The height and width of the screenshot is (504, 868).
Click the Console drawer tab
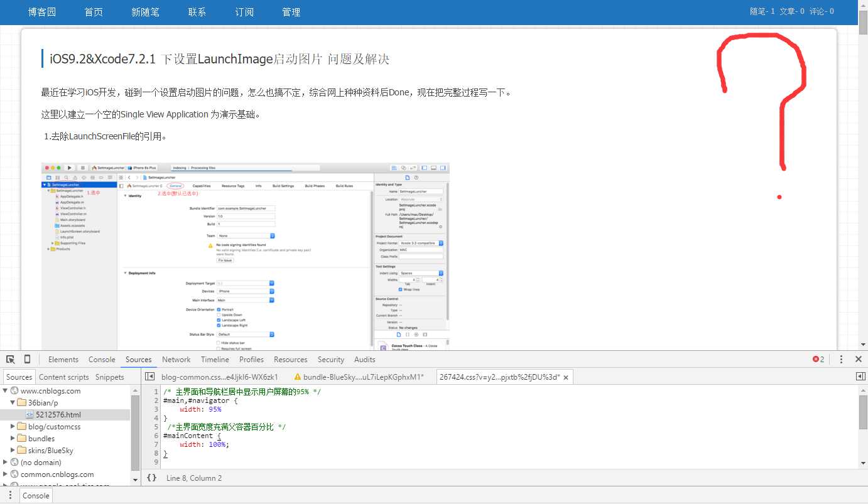[36, 495]
